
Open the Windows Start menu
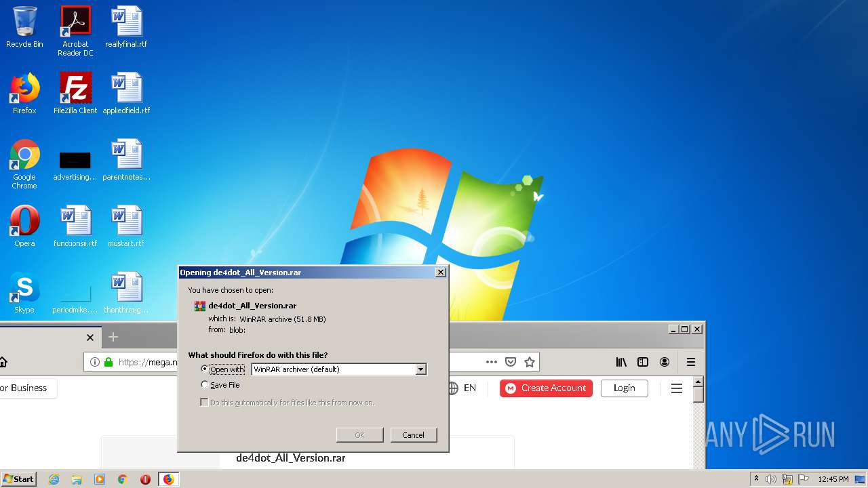pyautogui.click(x=19, y=479)
